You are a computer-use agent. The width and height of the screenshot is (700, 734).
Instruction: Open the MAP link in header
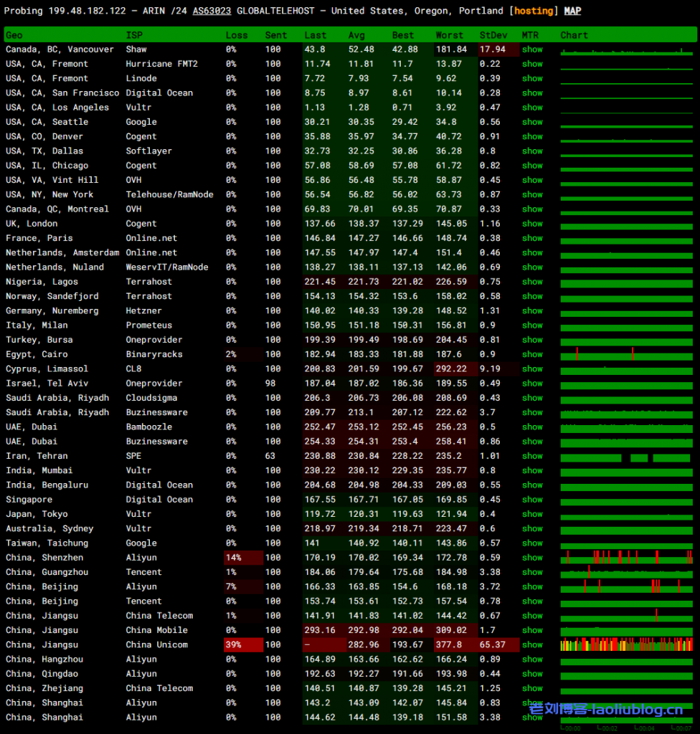pos(572,11)
